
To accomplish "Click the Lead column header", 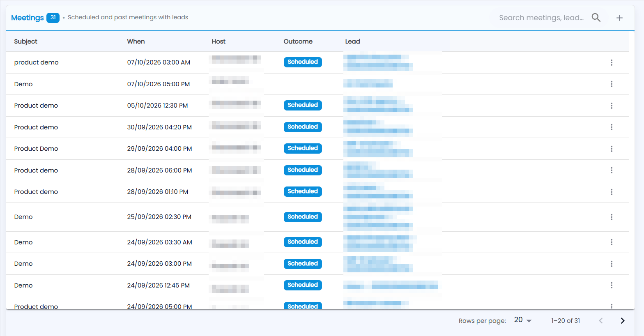I will tap(352, 41).
